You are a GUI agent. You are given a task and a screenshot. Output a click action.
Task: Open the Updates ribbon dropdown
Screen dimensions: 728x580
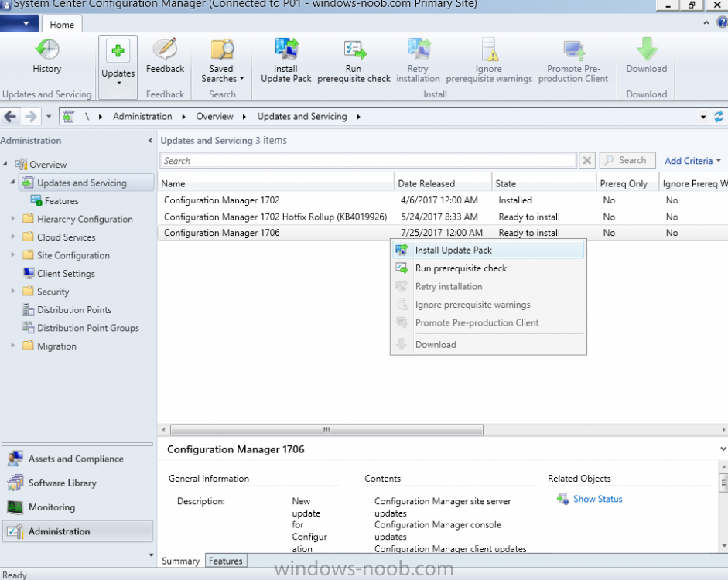tap(118, 67)
